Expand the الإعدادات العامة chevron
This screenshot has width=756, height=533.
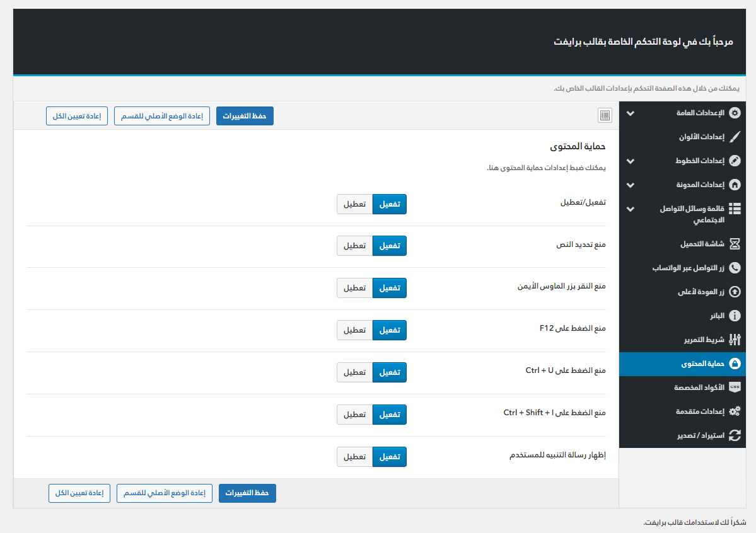(630, 113)
